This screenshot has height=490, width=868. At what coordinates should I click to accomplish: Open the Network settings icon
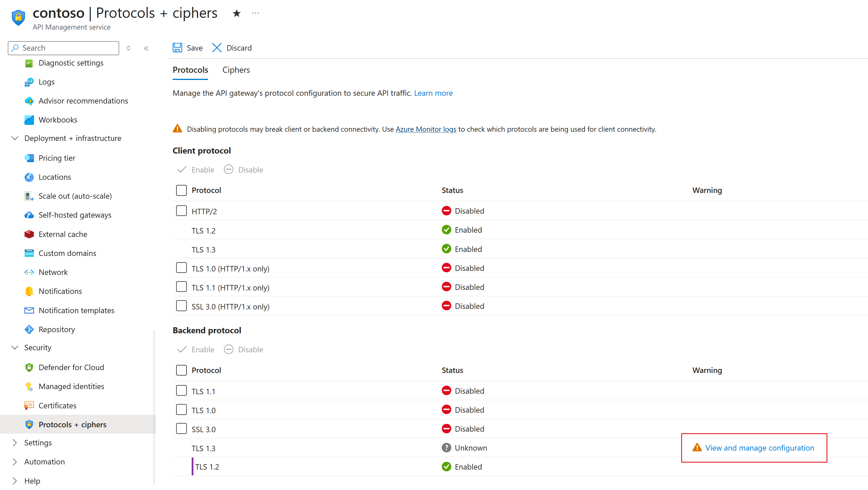[x=29, y=272]
